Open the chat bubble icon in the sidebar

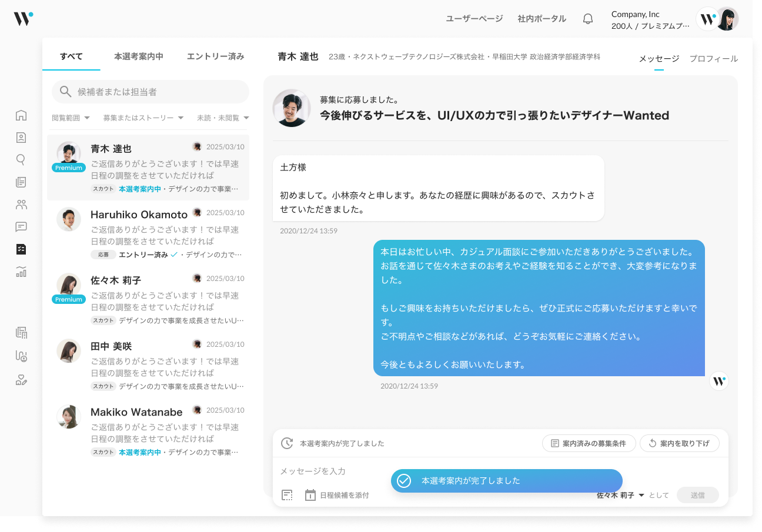point(21,227)
